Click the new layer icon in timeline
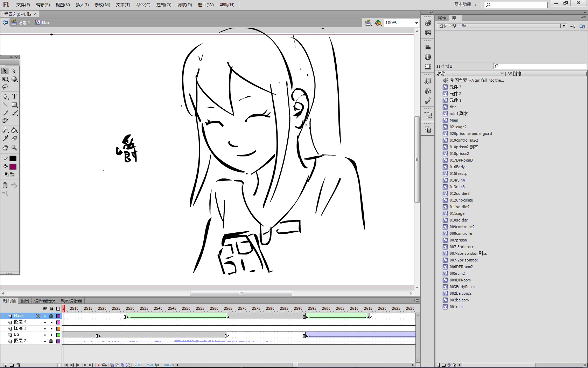The image size is (588, 368). click(x=5, y=365)
